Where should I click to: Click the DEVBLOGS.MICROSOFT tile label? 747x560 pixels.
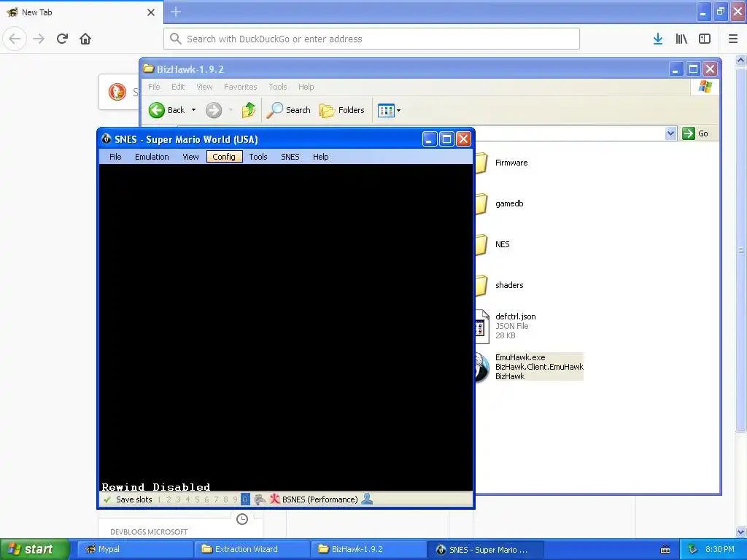pyautogui.click(x=149, y=532)
